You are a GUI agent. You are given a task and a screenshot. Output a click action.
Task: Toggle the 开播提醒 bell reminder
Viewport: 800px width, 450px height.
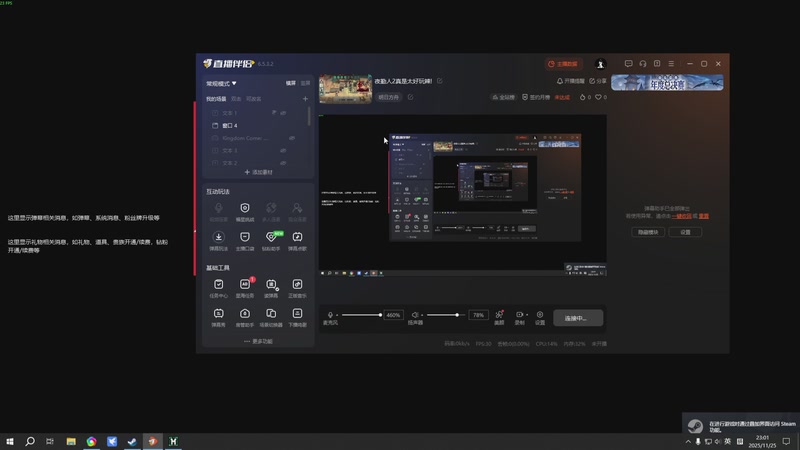(570, 81)
